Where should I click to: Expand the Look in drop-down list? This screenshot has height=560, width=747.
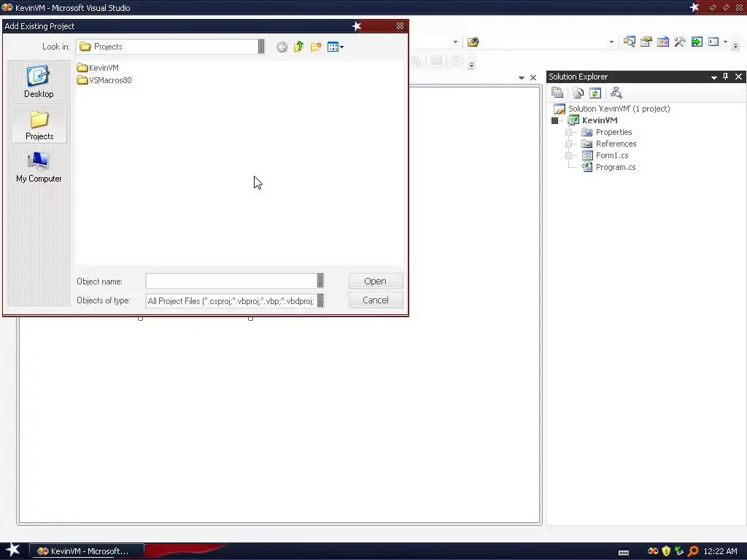pos(261,46)
